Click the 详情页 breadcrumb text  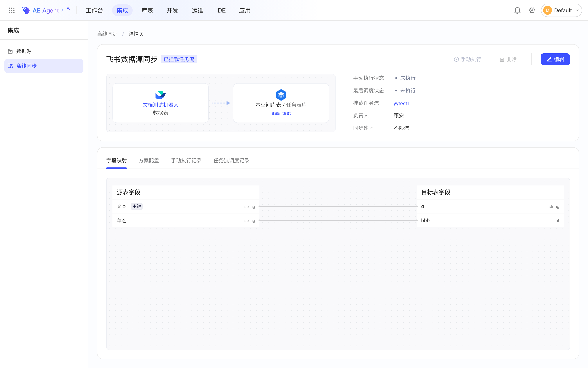pos(136,34)
